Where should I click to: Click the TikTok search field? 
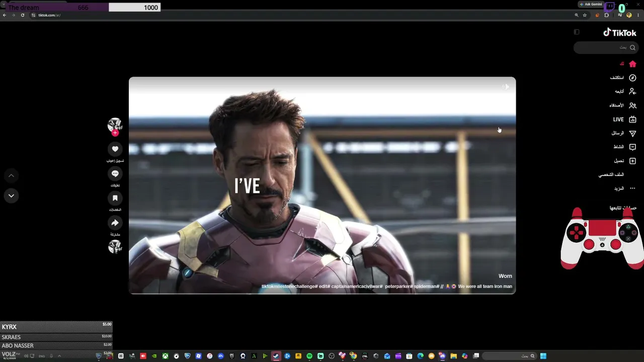pos(606,47)
